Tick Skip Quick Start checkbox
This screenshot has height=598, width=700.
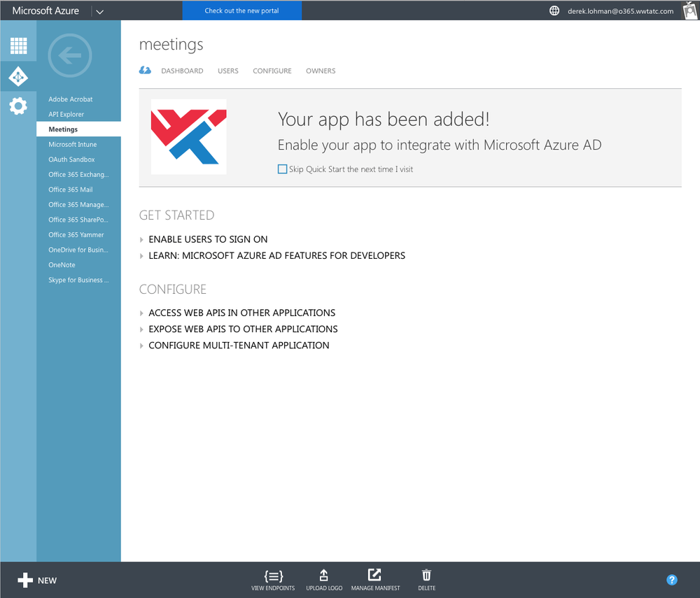(282, 169)
